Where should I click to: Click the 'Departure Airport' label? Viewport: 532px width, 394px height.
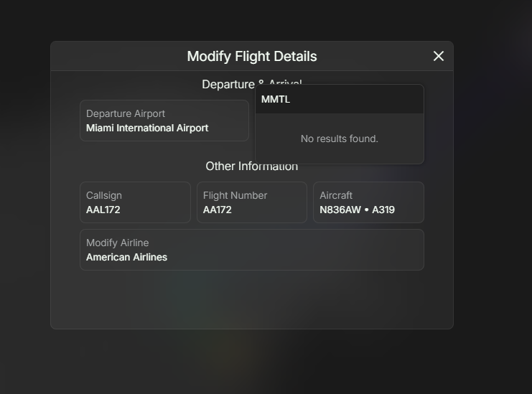126,113
